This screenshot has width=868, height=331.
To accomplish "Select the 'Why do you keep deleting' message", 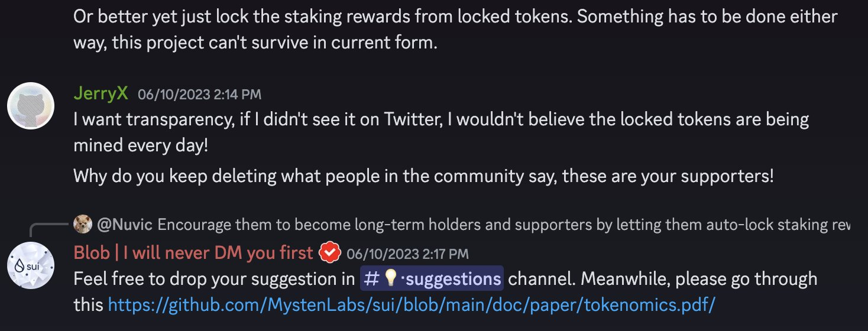I will [423, 177].
